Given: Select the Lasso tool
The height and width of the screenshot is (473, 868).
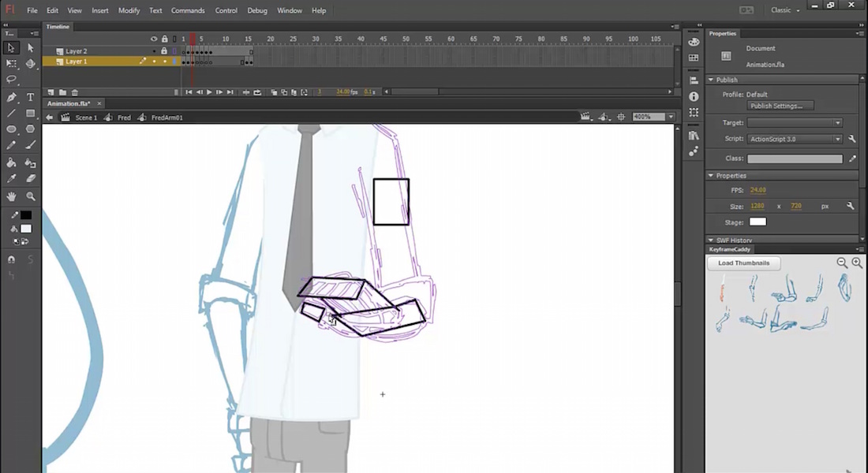Looking at the screenshot, I should [x=12, y=80].
